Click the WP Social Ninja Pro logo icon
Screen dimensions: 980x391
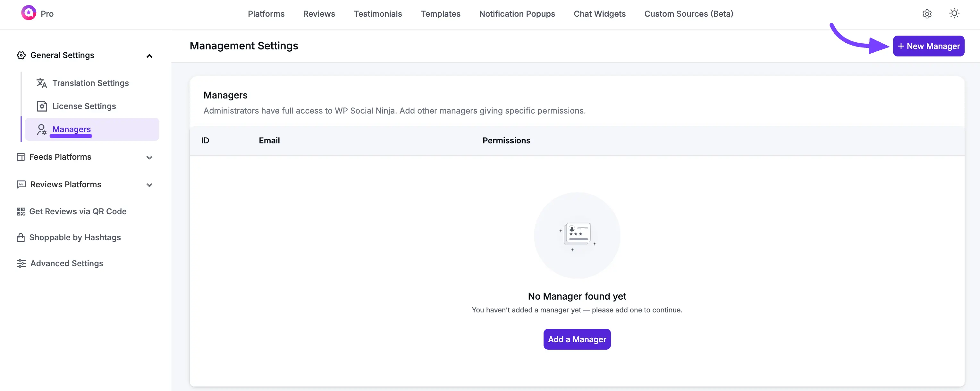click(29, 13)
